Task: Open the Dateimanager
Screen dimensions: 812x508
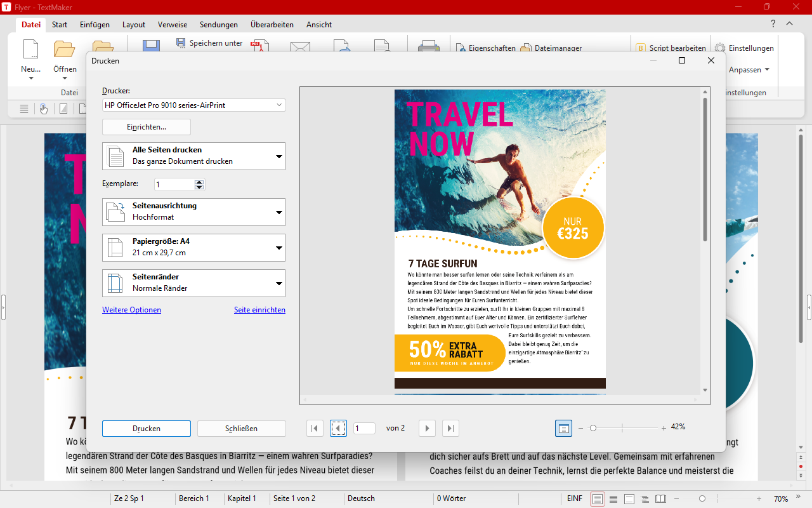Action: pos(551,48)
